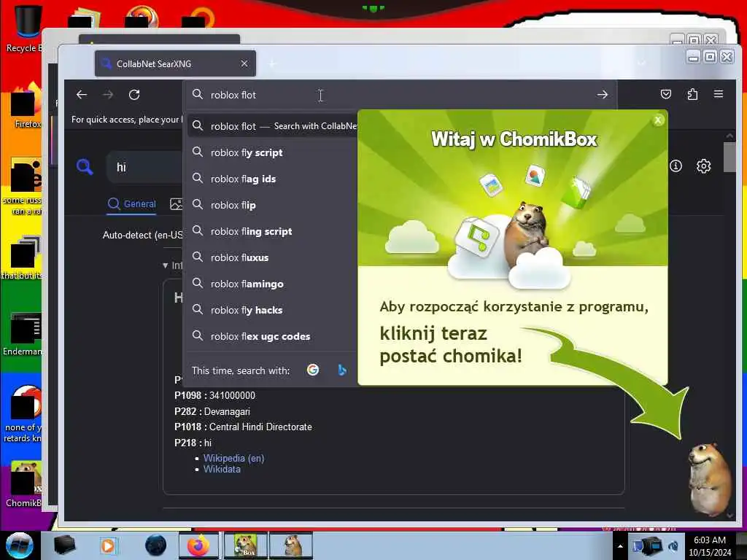Click the ChomikBox hamster character
Viewport: 747px width, 560px height.
(x=709, y=478)
